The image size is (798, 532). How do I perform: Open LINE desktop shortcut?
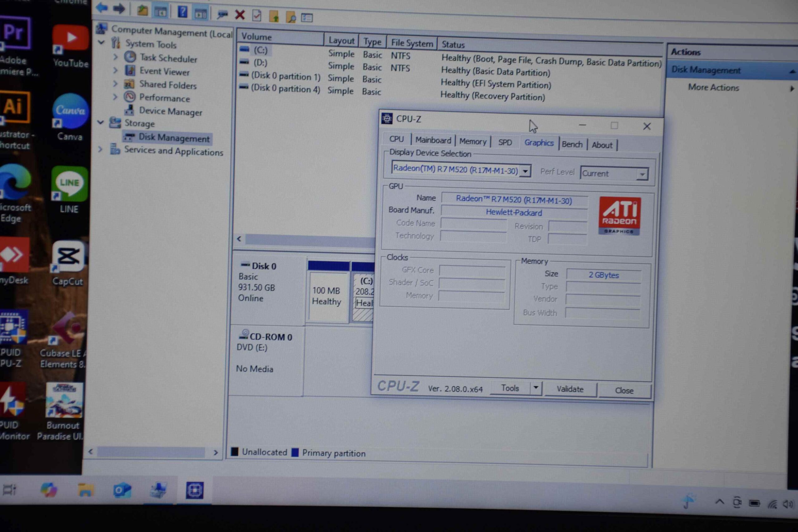[70, 190]
